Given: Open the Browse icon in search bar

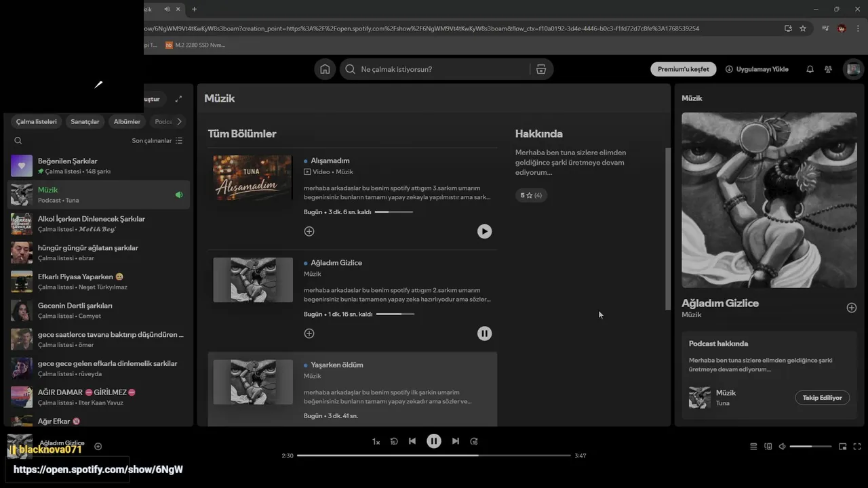Looking at the screenshot, I should point(540,69).
